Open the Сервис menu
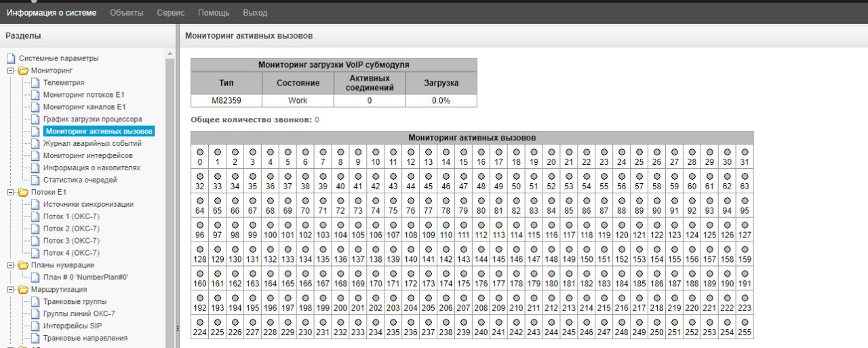The width and height of the screenshot is (868, 348). (170, 13)
